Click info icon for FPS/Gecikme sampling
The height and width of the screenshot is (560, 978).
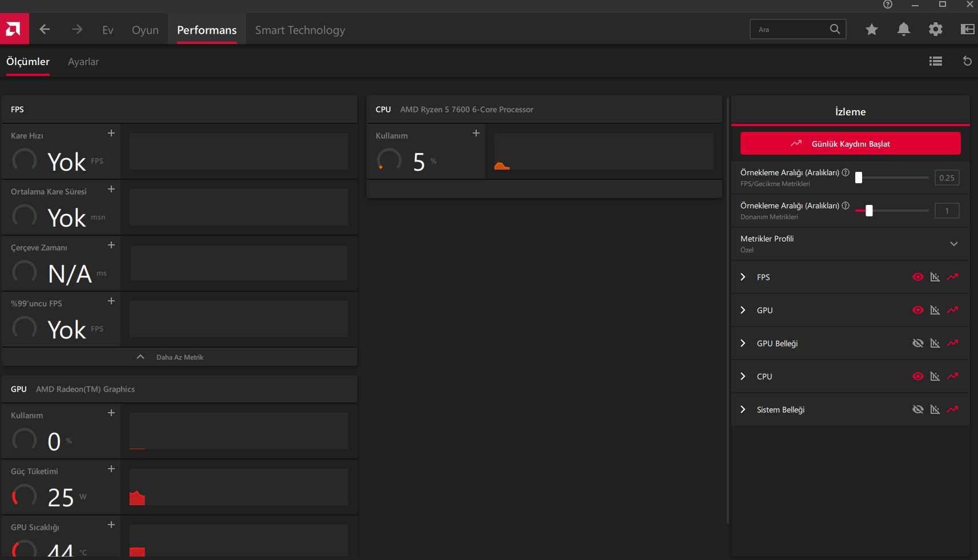(x=846, y=172)
